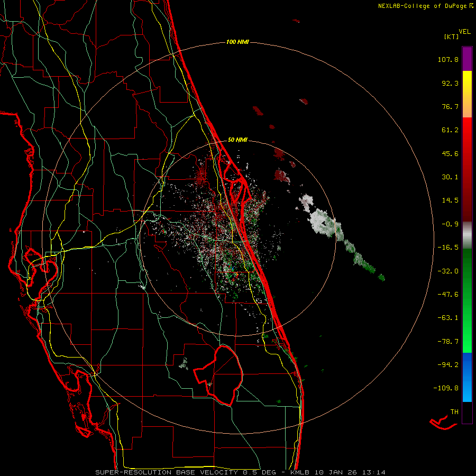
Task: Click the 45.6 velocity scale value
Action: click(450, 153)
